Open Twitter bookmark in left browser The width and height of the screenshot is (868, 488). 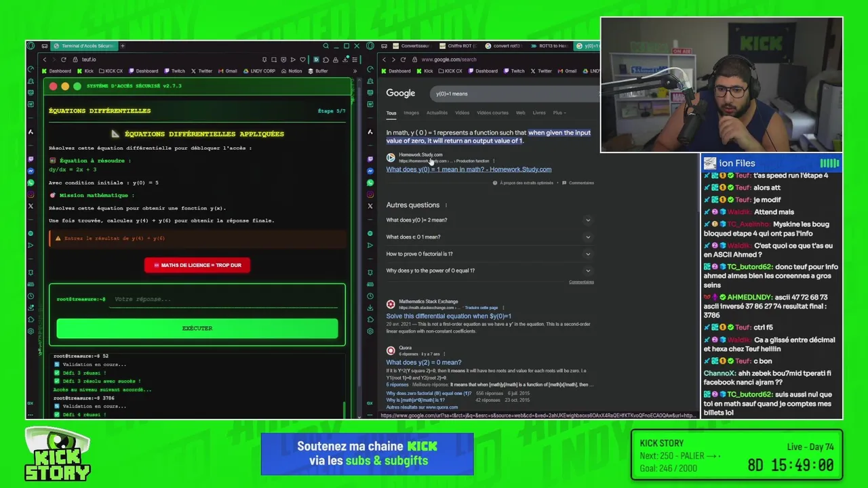click(201, 70)
